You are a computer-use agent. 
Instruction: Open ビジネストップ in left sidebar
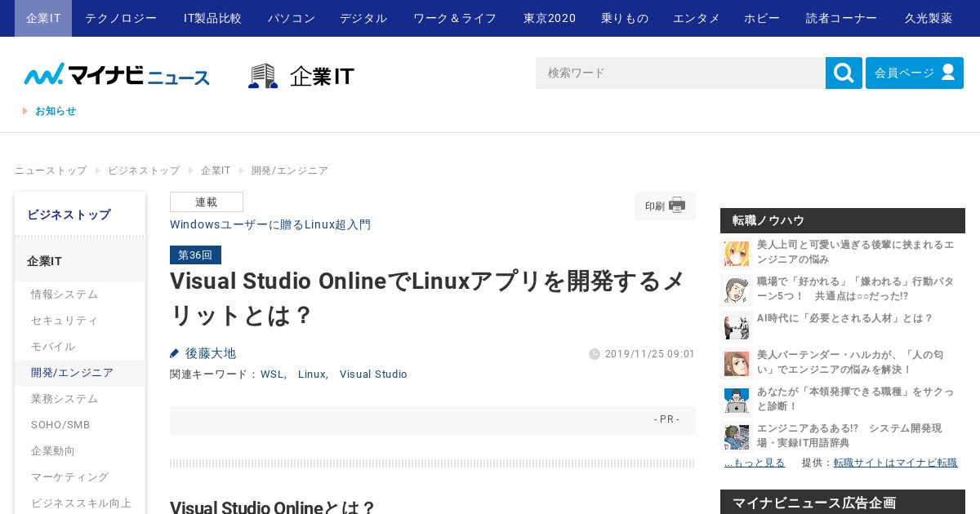click(x=80, y=215)
